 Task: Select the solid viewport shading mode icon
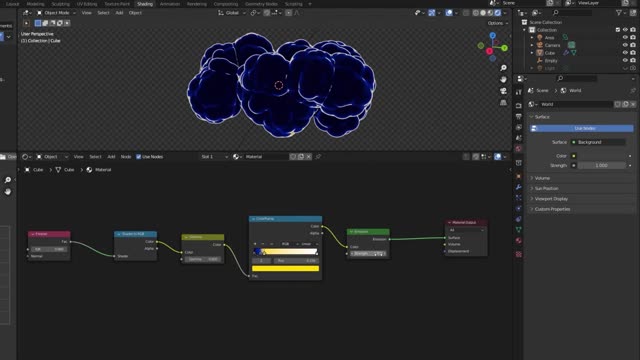[483, 13]
